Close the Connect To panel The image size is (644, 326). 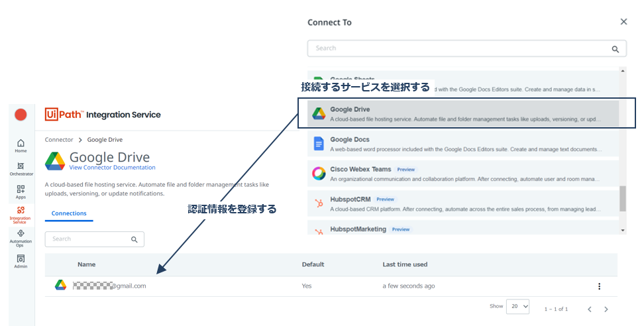[623, 22]
